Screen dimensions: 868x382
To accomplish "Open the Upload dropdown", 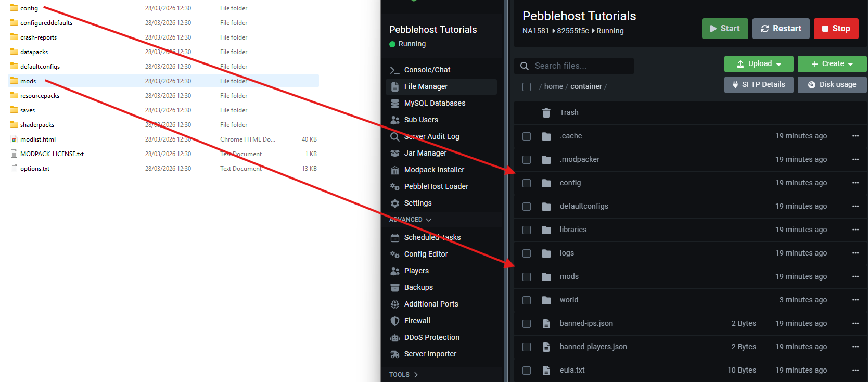I will pos(758,64).
